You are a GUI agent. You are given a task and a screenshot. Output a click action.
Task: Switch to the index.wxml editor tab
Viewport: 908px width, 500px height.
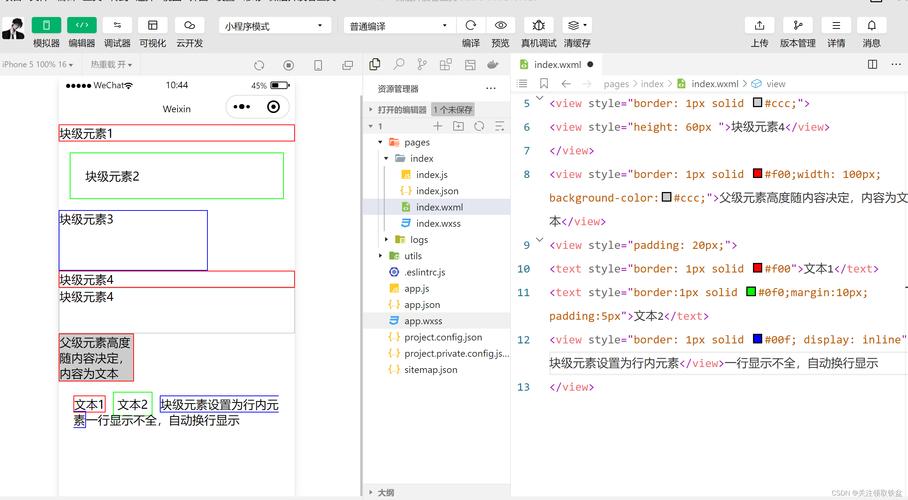[x=558, y=64]
